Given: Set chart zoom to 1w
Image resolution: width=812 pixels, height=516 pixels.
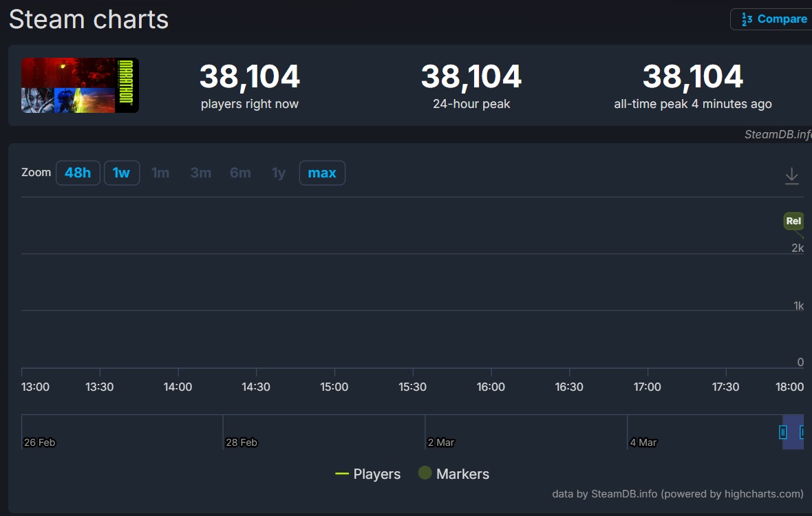Looking at the screenshot, I should [122, 173].
